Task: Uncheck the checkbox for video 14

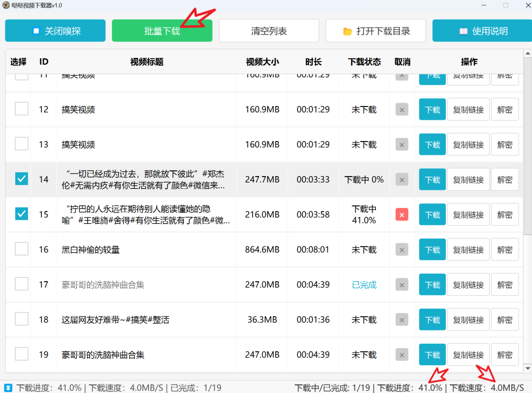Action: (x=22, y=179)
